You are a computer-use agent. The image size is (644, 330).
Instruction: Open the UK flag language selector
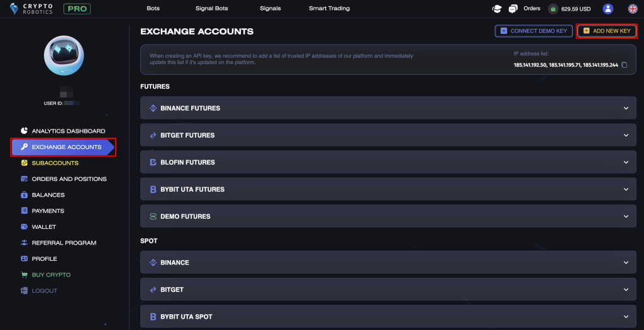coord(633,9)
